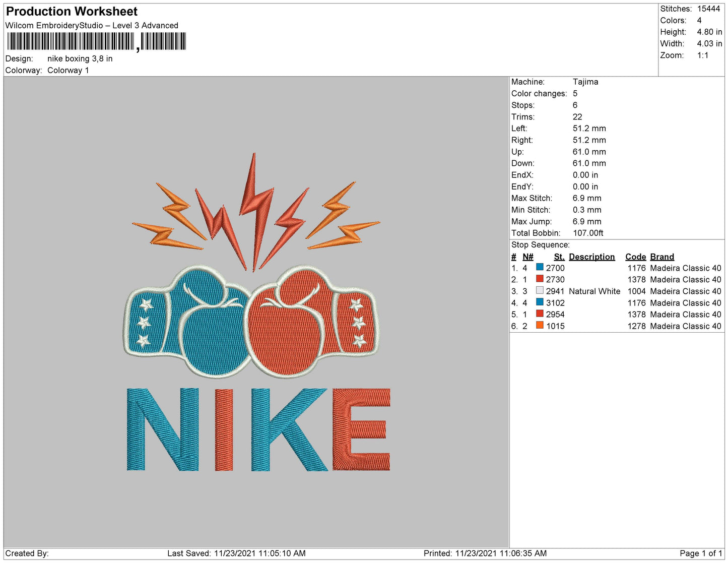Click the Natural White swatch in row 3

tap(540, 290)
